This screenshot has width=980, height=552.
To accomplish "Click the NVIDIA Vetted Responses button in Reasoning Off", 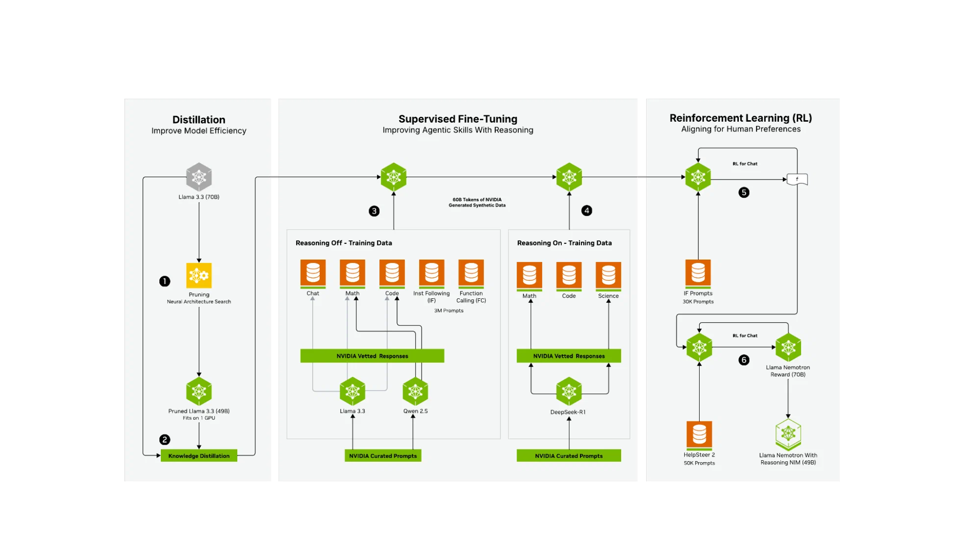I will 372,356.
